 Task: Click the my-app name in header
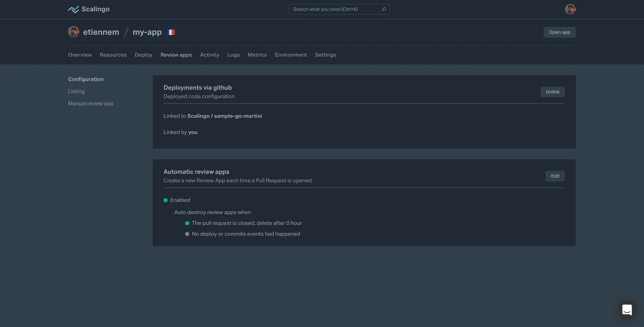pos(147,32)
